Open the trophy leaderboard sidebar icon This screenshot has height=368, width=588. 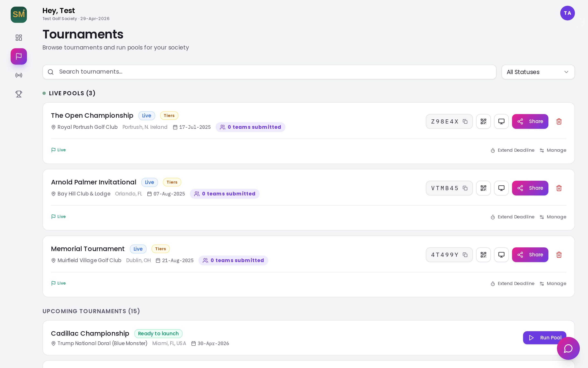(19, 94)
